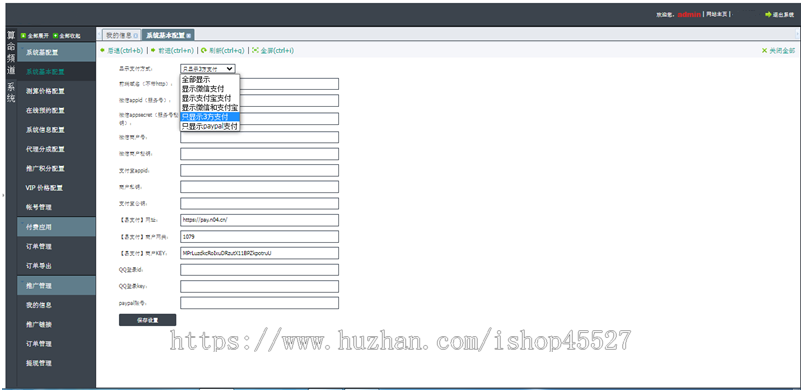Open 提现管理 in the sidebar
Screen dimensions: 803x392
pos(56,363)
